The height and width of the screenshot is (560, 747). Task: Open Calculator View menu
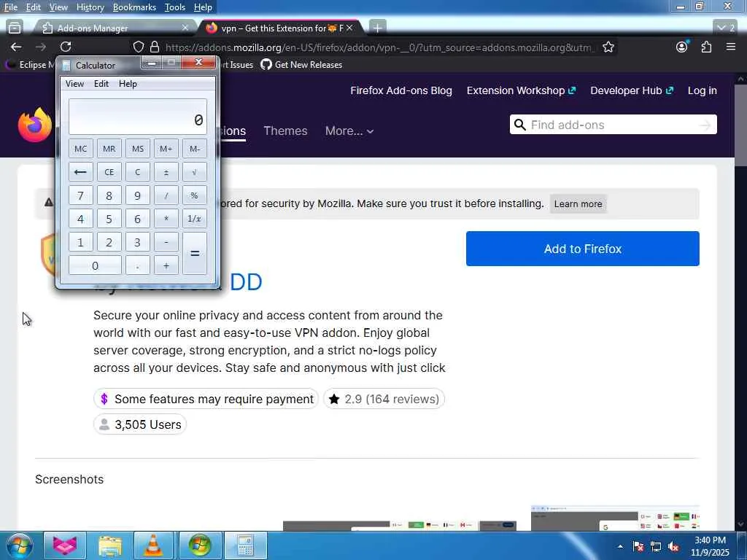[x=75, y=84]
